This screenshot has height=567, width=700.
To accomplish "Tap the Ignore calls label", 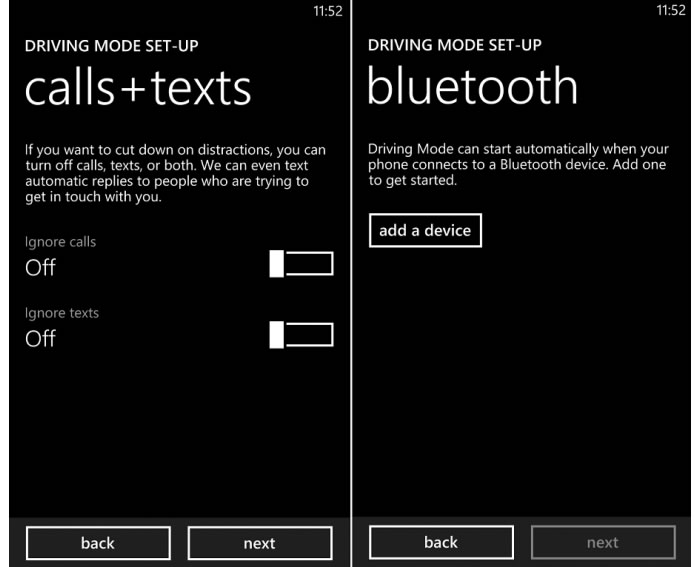I will point(60,242).
